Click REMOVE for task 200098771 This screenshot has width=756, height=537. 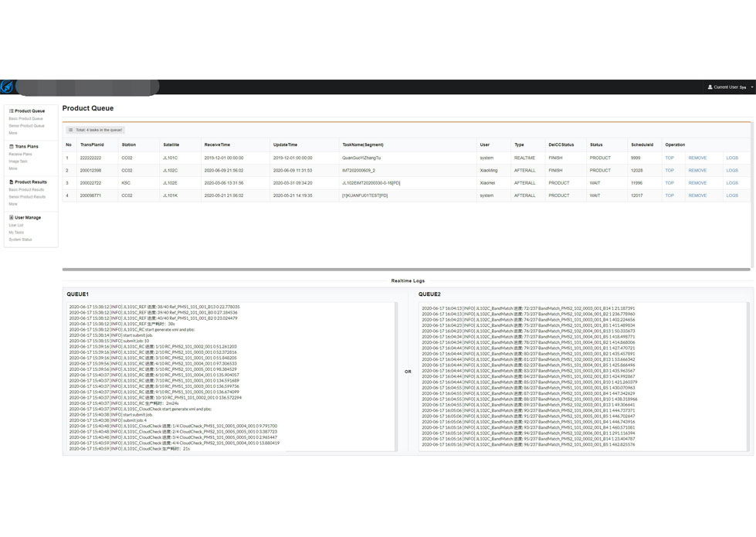point(697,195)
